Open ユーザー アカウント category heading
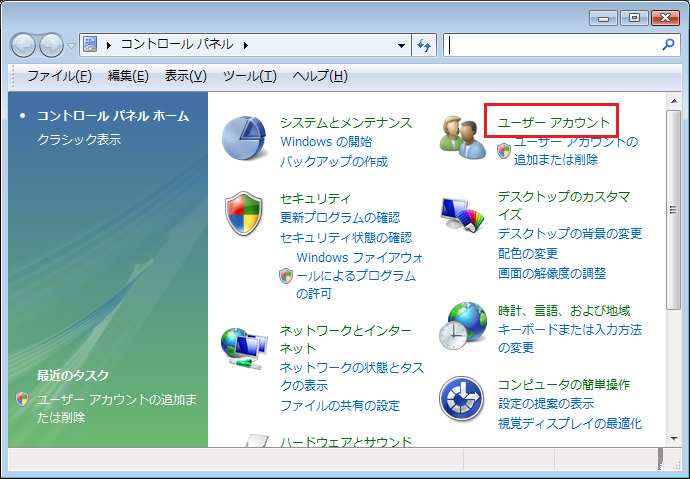The width and height of the screenshot is (690, 479). [554, 122]
